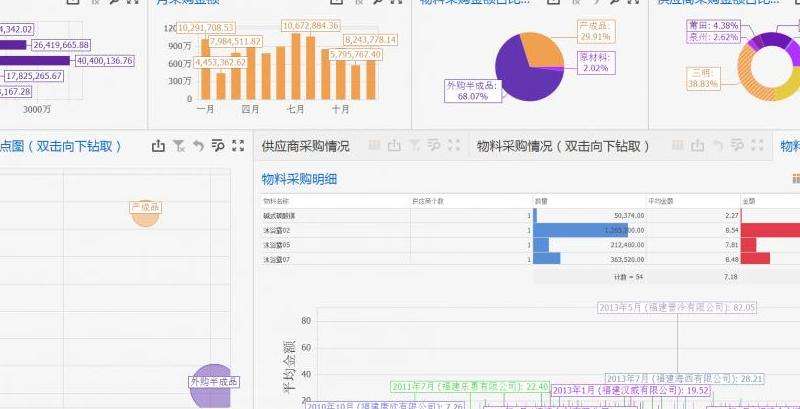Open the 物料采购情况（双击向下钻取） tab
Image resolution: width=800 pixels, height=409 pixels.
click(563, 146)
